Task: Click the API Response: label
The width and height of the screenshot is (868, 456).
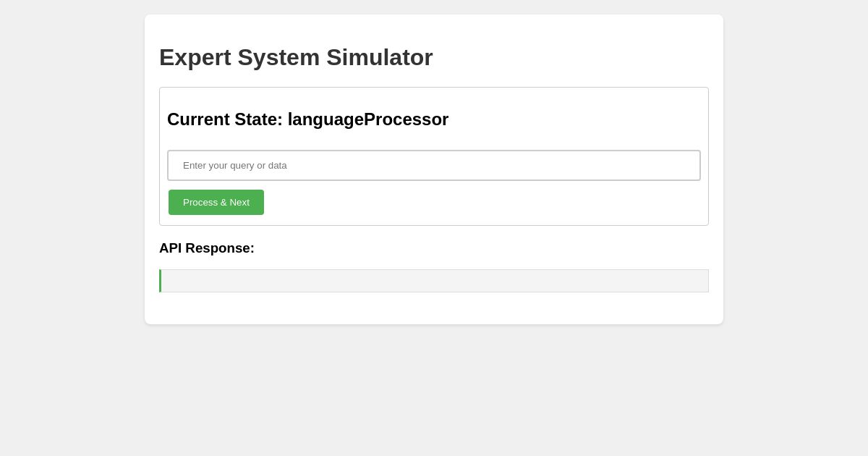Action: point(207,248)
